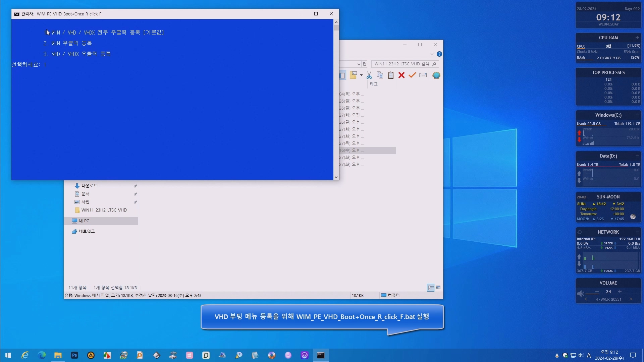Click the Cut scissors icon in Explorer toolbar

pos(369,75)
